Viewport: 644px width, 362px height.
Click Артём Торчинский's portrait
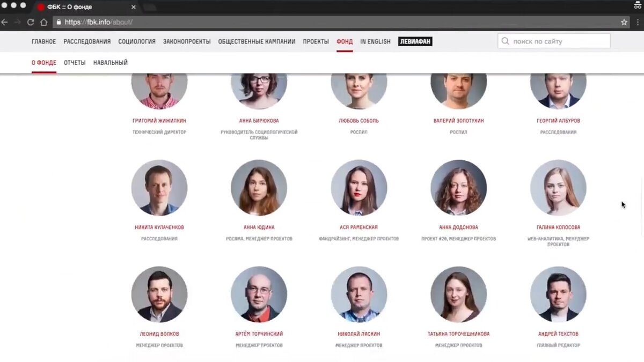point(259,294)
